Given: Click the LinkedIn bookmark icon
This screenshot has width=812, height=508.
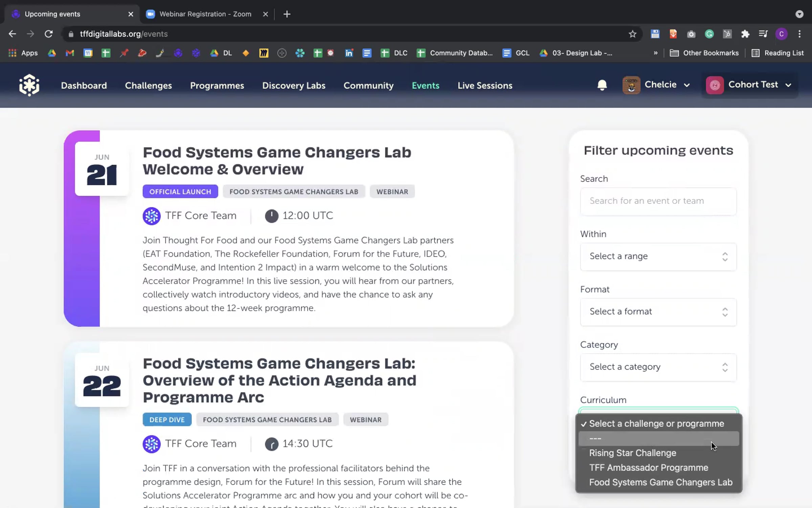Looking at the screenshot, I should pos(349,53).
